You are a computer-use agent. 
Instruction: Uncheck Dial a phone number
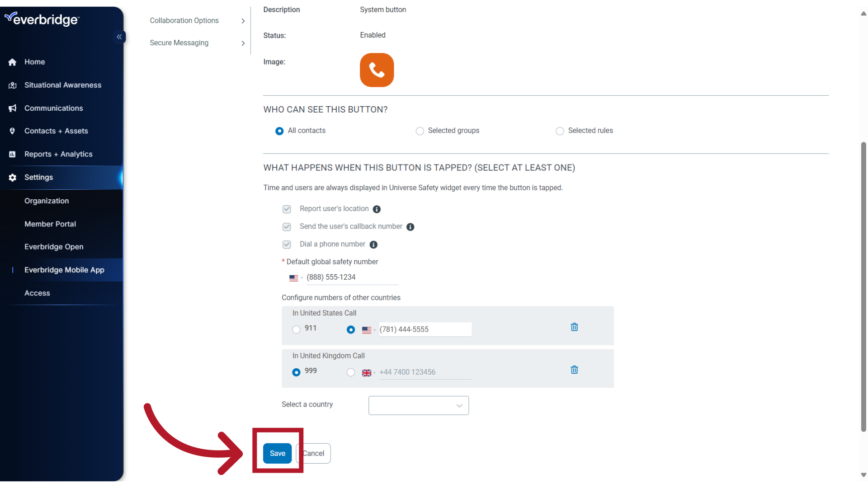pyautogui.click(x=287, y=244)
